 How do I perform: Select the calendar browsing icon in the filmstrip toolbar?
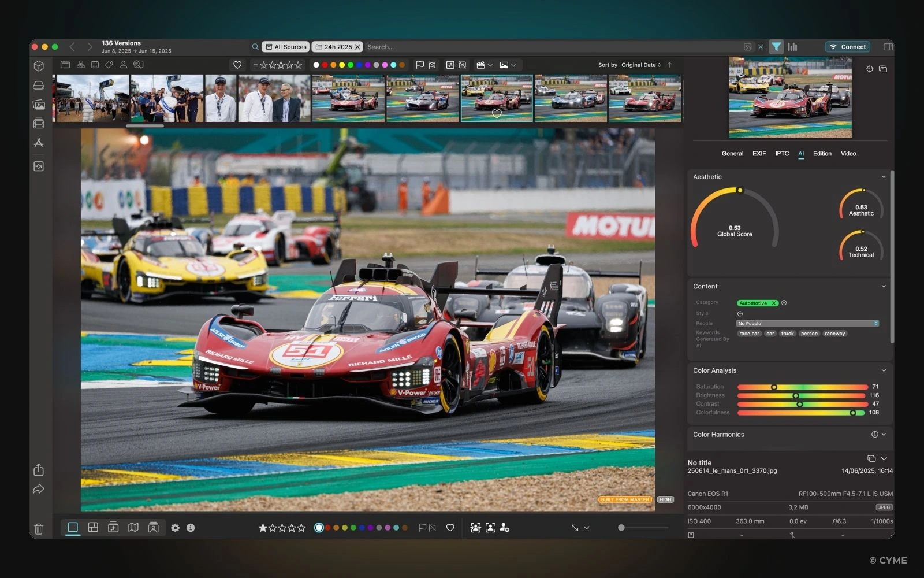95,65
